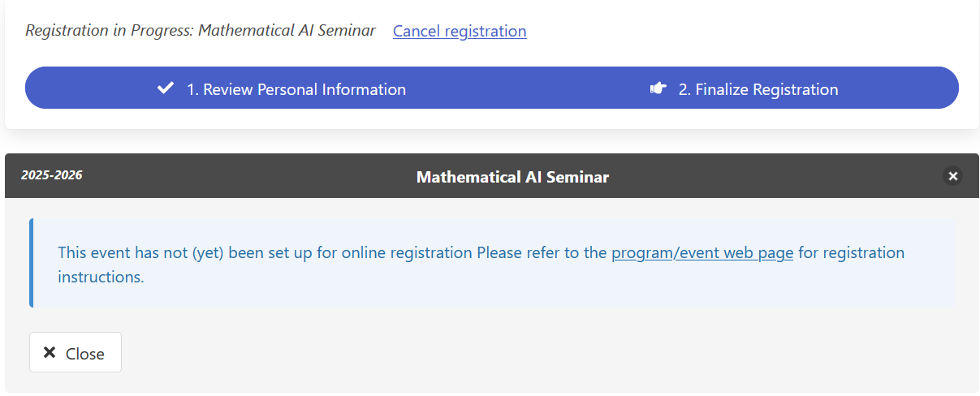Click the blue left border of the notice

32,263
